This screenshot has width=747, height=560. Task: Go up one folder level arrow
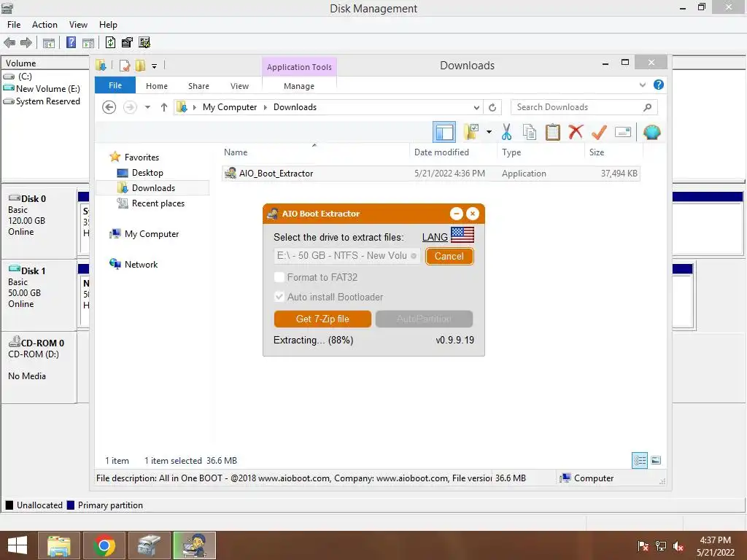(x=164, y=107)
